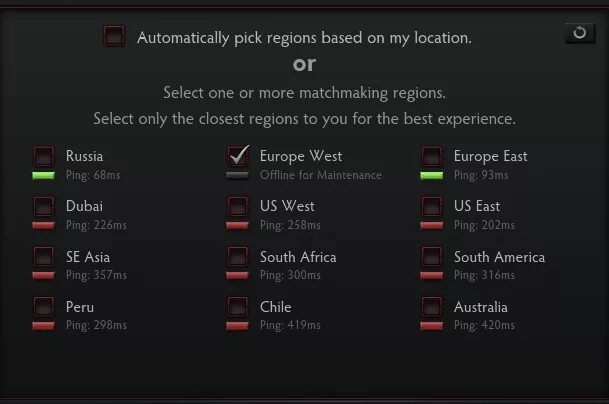Enable the Australia region checkbox
Viewport: 609px width, 404px height.
coord(432,306)
